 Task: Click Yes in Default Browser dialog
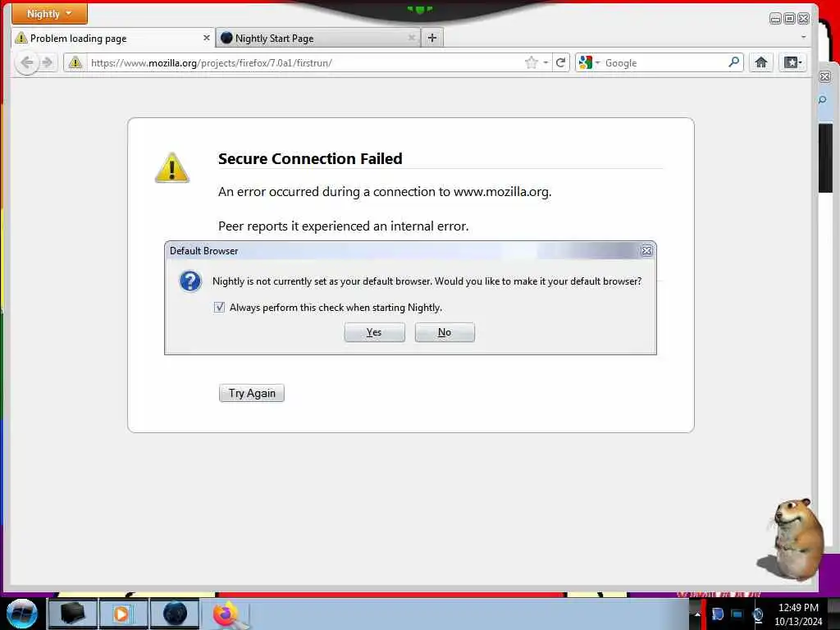374,332
